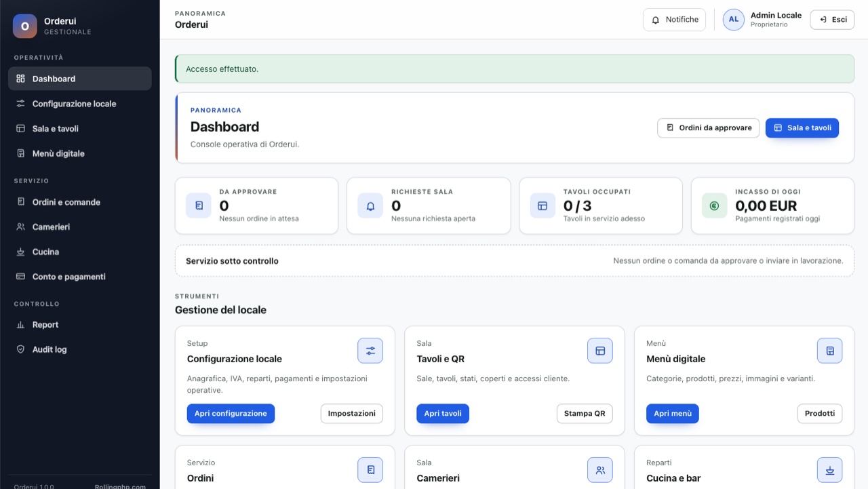Click the Richieste sala bell icon
Viewport: 868px width, 489px height.
tap(371, 206)
